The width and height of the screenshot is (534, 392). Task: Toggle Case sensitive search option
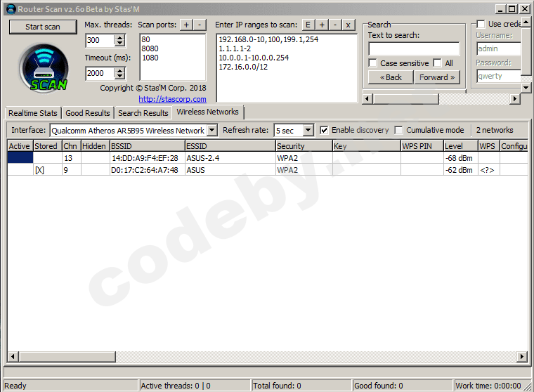373,63
